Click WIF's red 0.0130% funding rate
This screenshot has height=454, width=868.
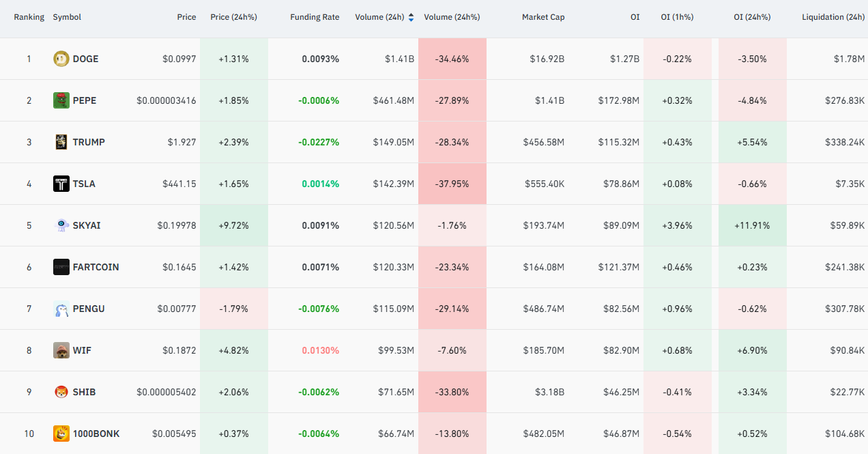point(321,350)
